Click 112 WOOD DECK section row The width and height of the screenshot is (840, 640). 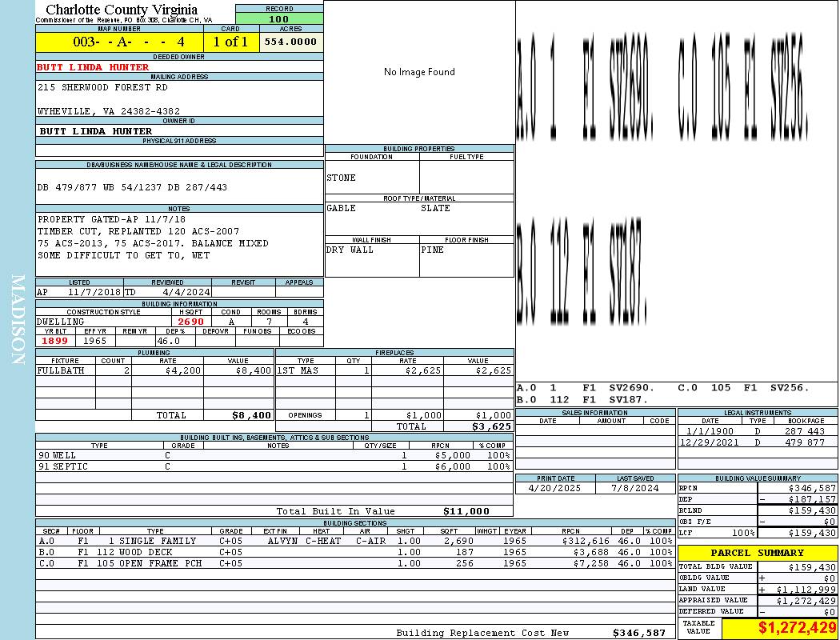coord(355,552)
